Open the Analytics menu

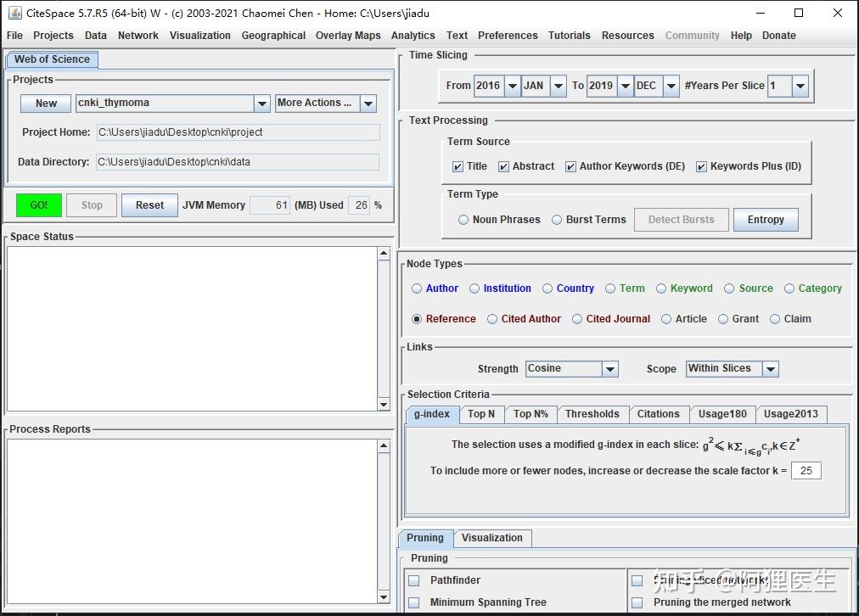tap(413, 36)
